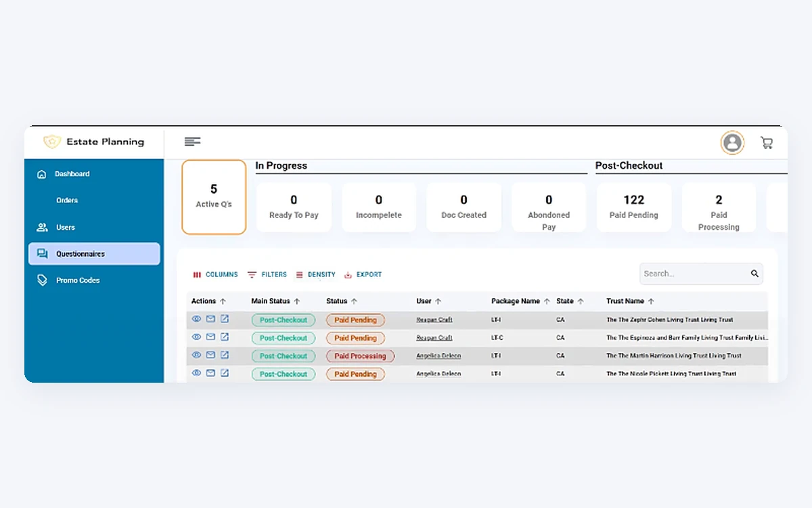
Task: Select the Ready To Pay card
Action: (x=294, y=207)
